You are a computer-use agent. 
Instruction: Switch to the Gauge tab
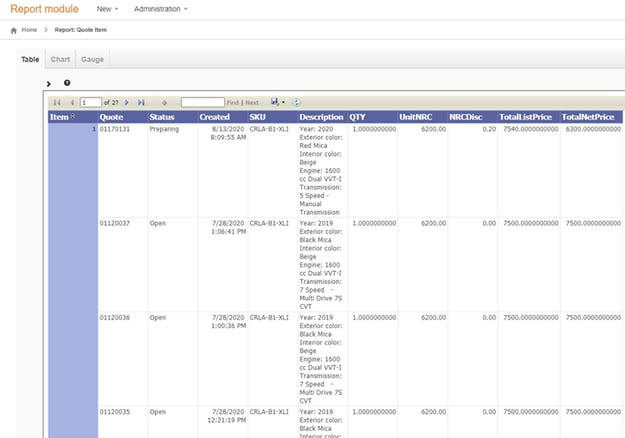point(92,59)
